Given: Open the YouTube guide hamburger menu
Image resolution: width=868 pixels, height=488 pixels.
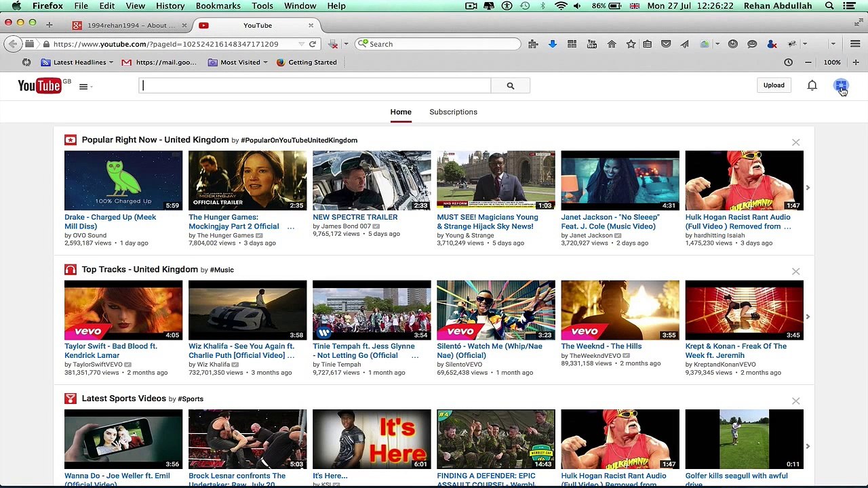Looking at the screenshot, I should (x=83, y=86).
